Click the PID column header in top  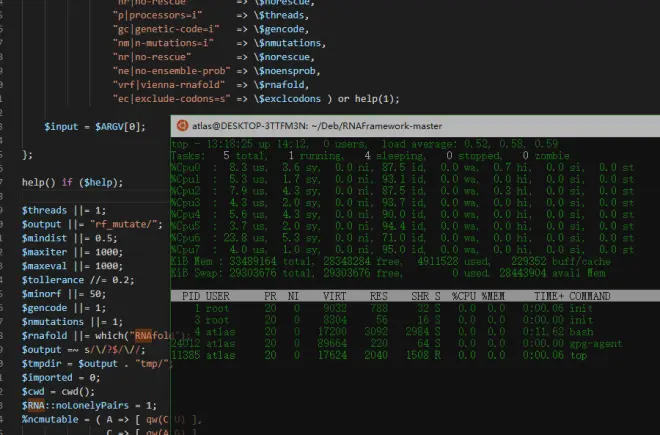191,296
